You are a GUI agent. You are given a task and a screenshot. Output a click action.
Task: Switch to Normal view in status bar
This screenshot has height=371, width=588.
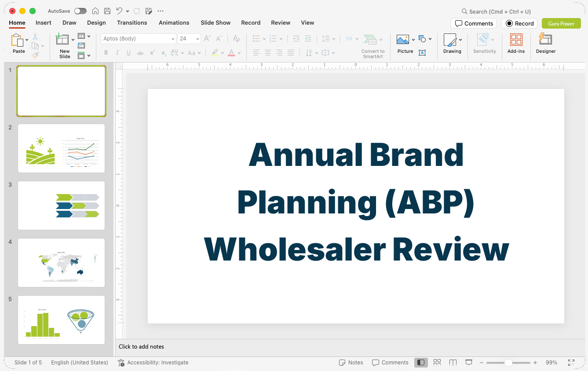pyautogui.click(x=421, y=363)
